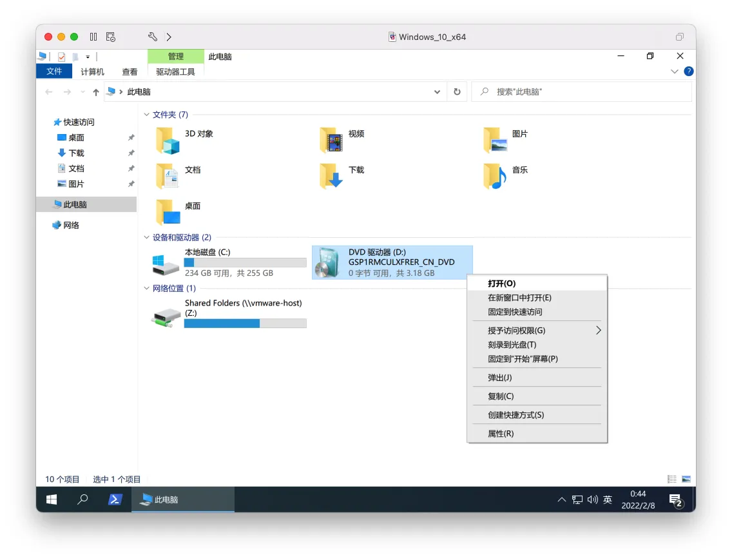The width and height of the screenshot is (732, 560).
Task: Select the 视频 folder icon
Action: [332, 140]
